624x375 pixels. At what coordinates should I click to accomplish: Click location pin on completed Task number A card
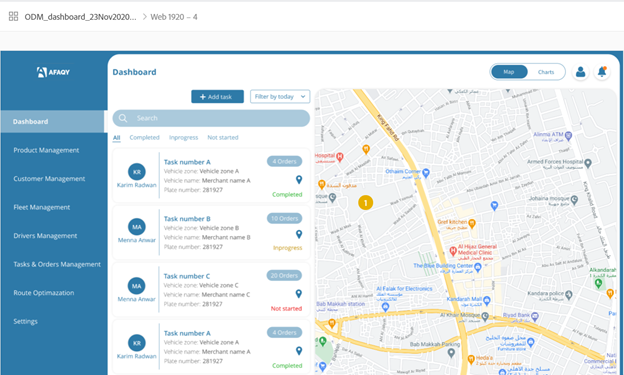click(299, 180)
